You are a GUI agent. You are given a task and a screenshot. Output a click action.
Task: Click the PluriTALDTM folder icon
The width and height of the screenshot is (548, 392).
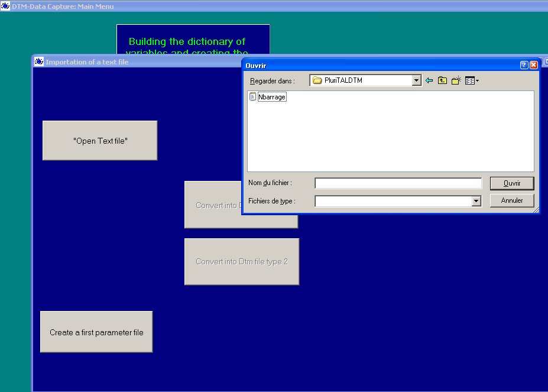(x=317, y=80)
